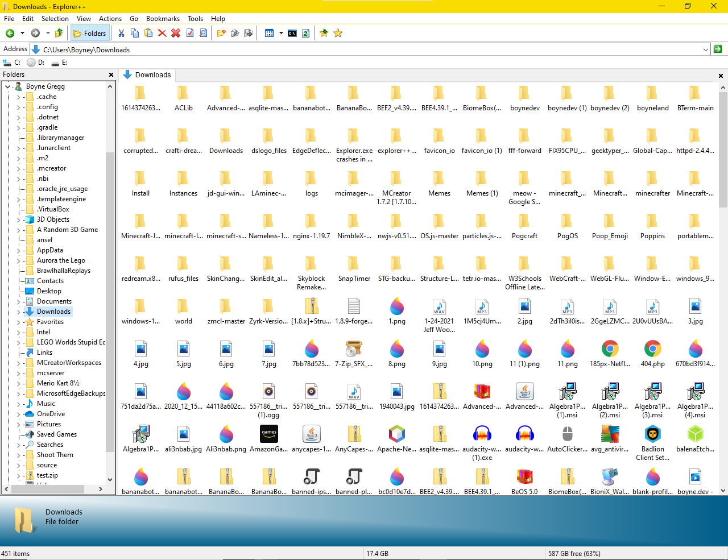The image size is (728, 560).
Task: Click the Copy toolbar icon
Action: [x=135, y=33]
